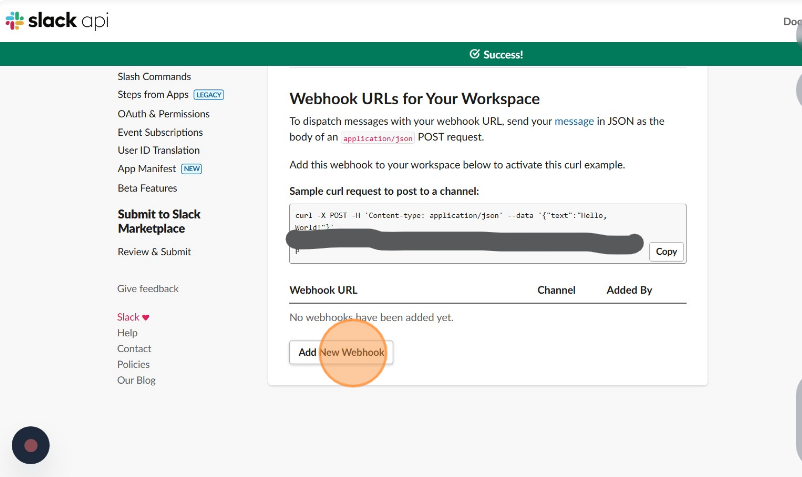The width and height of the screenshot is (802, 477).
Task: Open Slash Commands settings
Action: [x=154, y=76]
